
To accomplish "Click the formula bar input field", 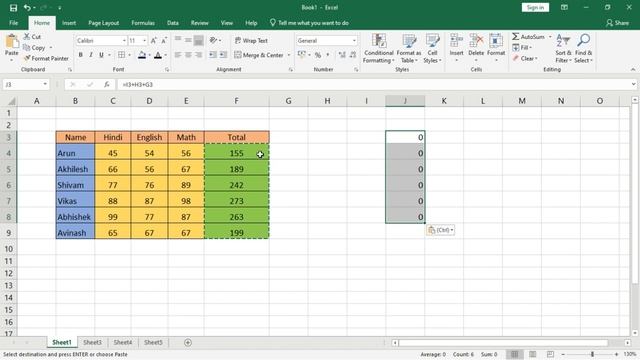I will (x=375, y=84).
